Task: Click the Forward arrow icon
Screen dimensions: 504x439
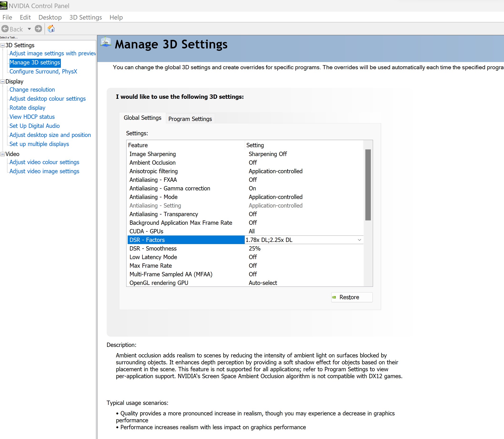Action: pyautogui.click(x=38, y=29)
